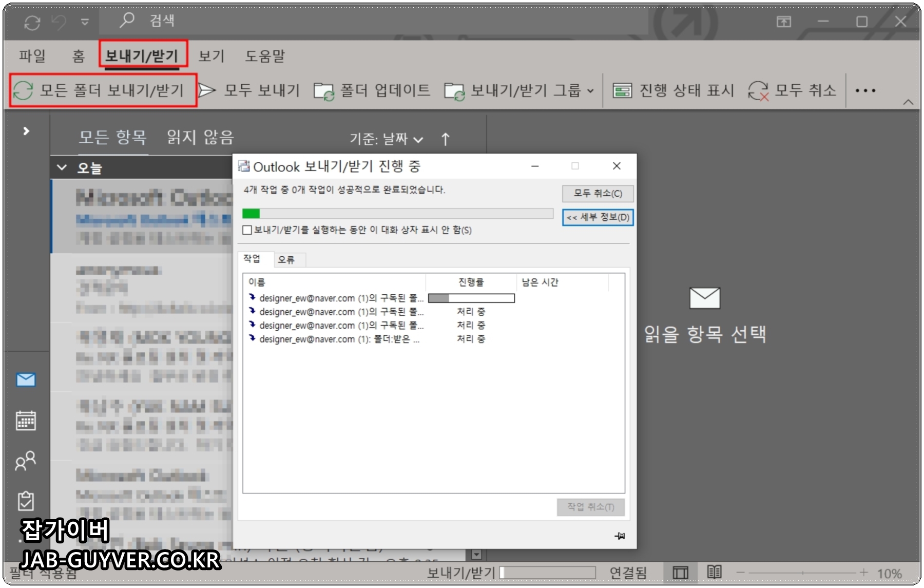Screen dimensions: 924x588
Task: Open the Mail icon in navigation bar
Action: pyautogui.click(x=26, y=380)
